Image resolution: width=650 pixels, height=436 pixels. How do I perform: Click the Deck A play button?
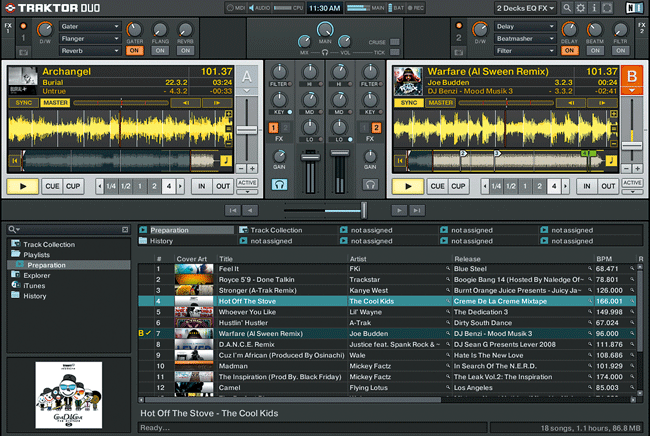tap(21, 186)
